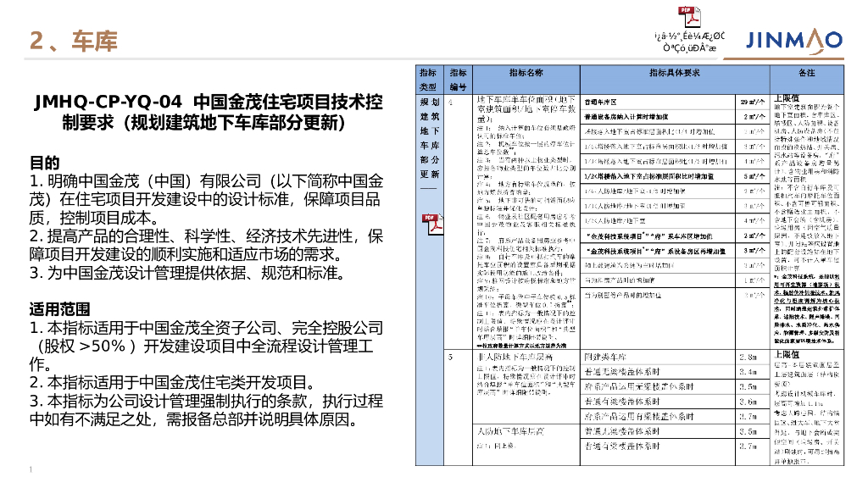
Task: Click the "3.4m" value cell
Action: 753,372
